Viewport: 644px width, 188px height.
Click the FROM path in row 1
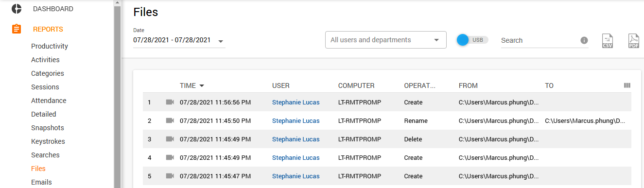(x=499, y=102)
